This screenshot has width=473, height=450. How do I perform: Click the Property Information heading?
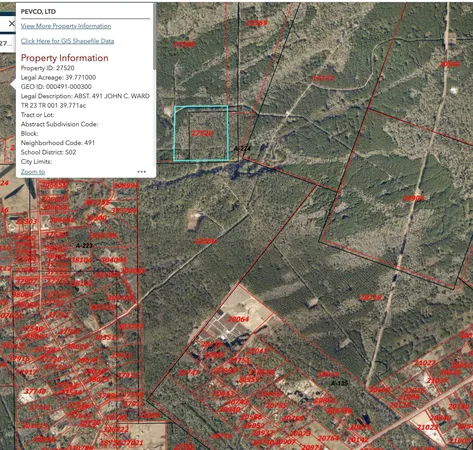click(65, 58)
